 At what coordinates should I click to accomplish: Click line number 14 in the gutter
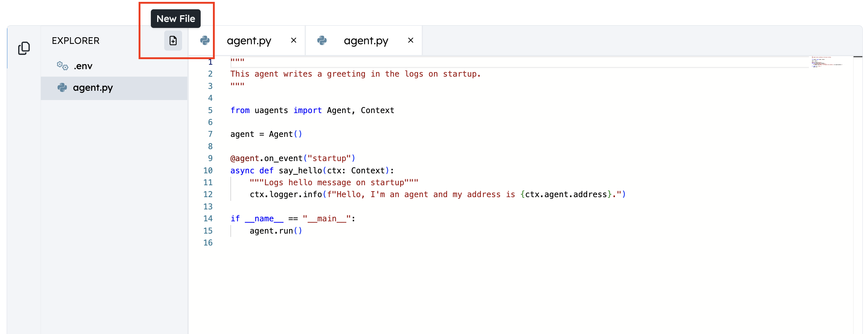click(208, 219)
